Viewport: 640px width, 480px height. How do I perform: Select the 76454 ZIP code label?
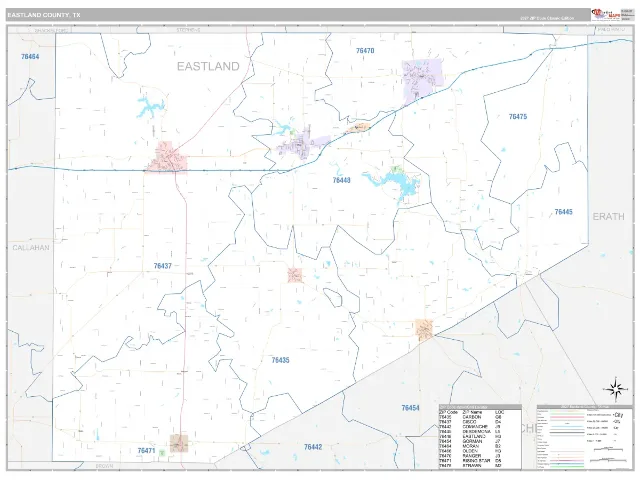[x=410, y=408]
